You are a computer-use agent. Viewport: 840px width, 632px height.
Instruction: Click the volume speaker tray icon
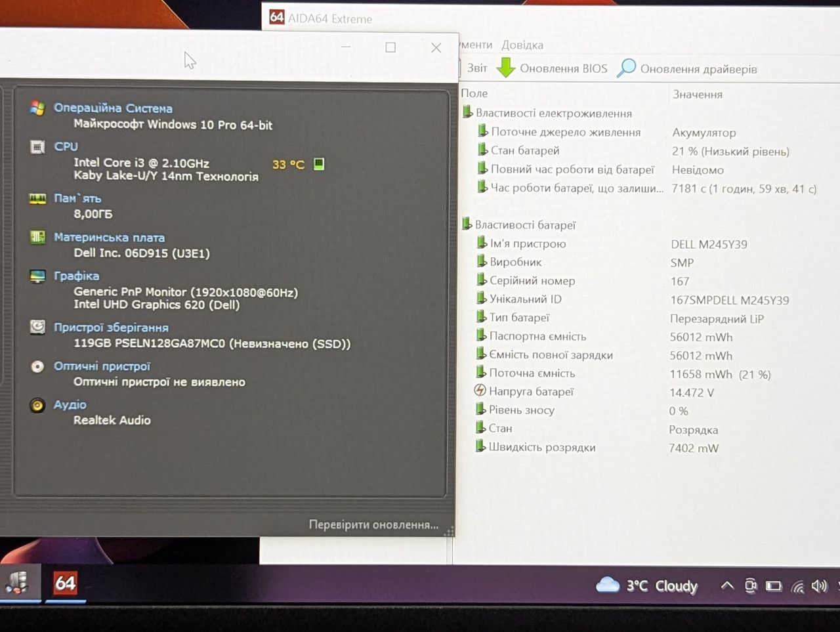[x=819, y=586]
